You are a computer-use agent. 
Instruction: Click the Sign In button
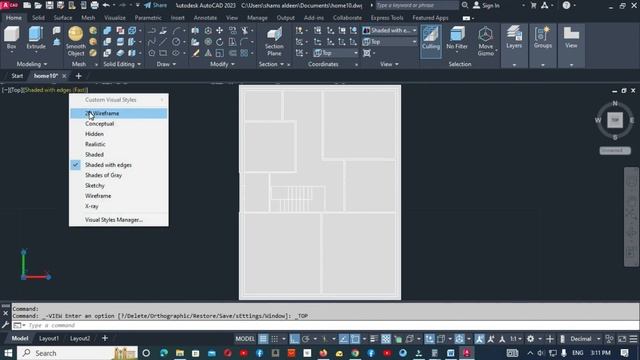(x=486, y=5)
